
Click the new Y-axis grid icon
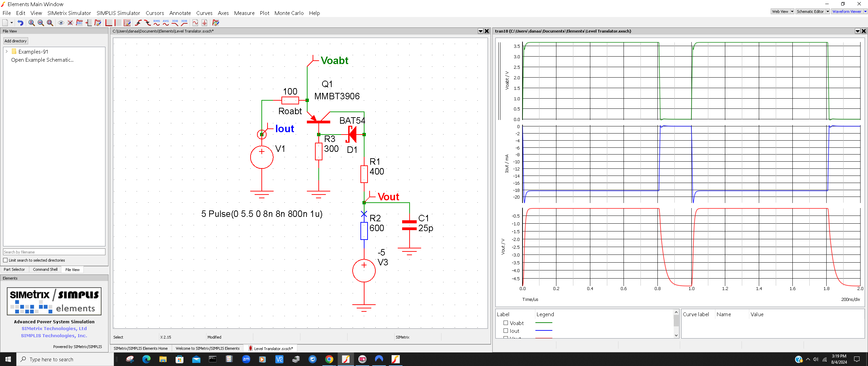click(109, 23)
